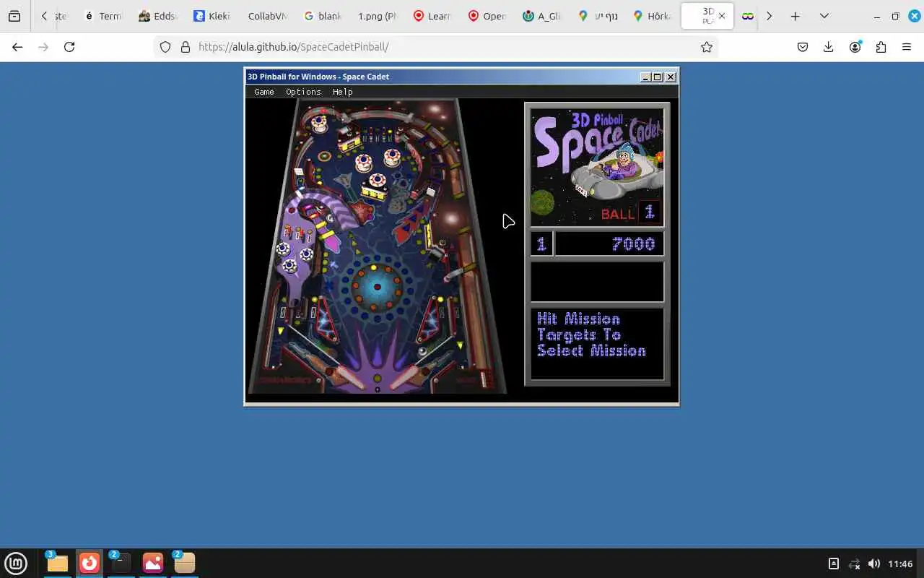Click the score display showing 7000
The height and width of the screenshot is (578, 924).
coord(609,244)
